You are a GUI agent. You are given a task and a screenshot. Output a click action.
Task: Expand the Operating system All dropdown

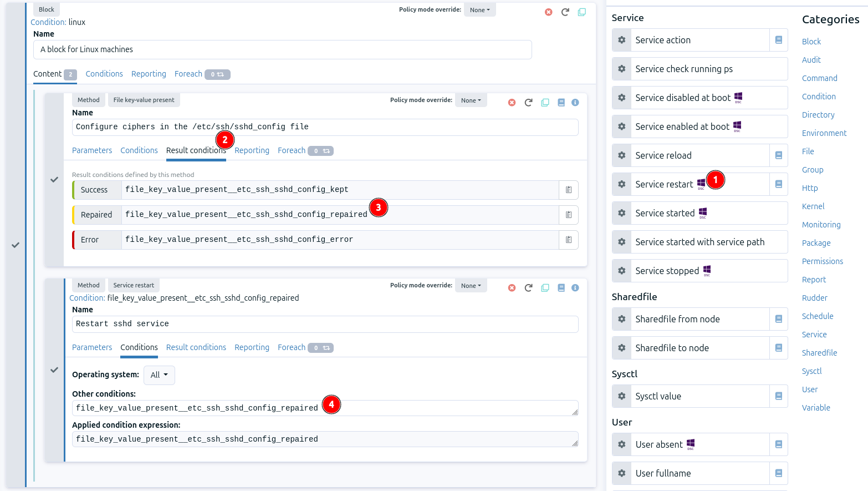tap(159, 375)
